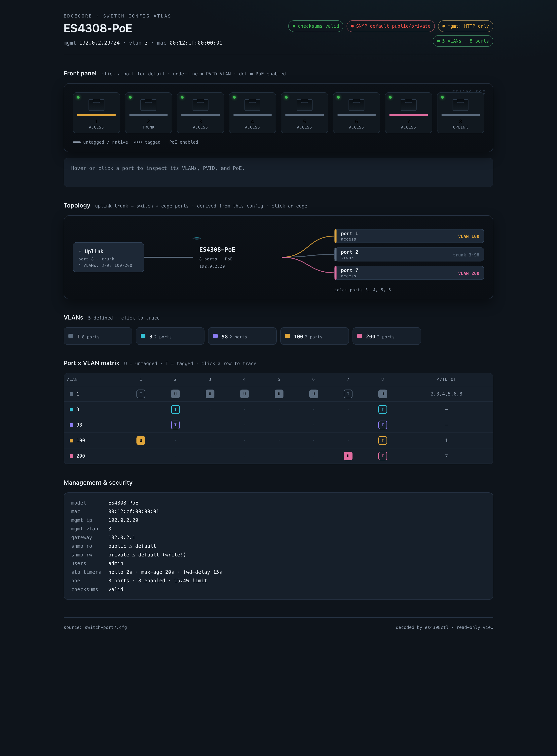Click the '5 VLANs · 8 ports' pill
The image size is (557, 756).
463,41
